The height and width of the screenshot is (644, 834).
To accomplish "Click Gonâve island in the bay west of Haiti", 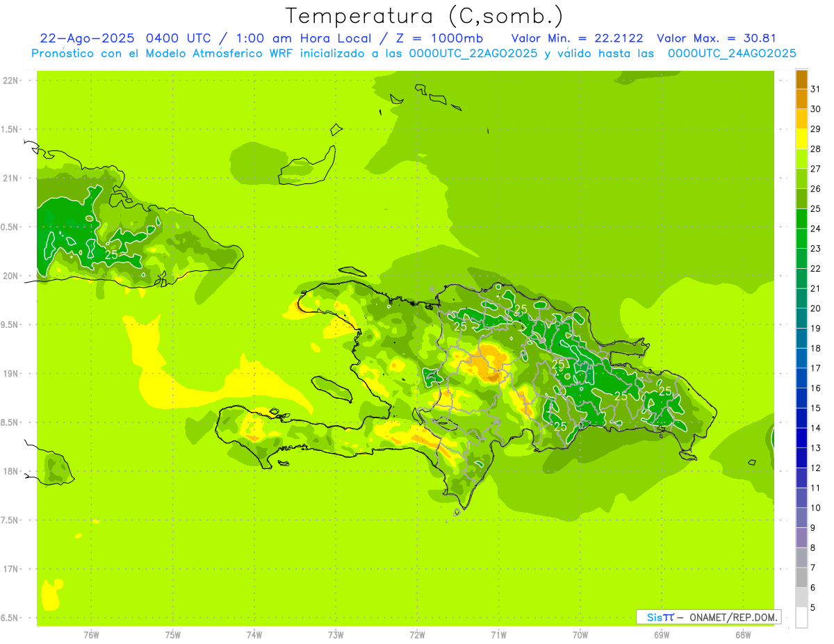I will click(331, 388).
